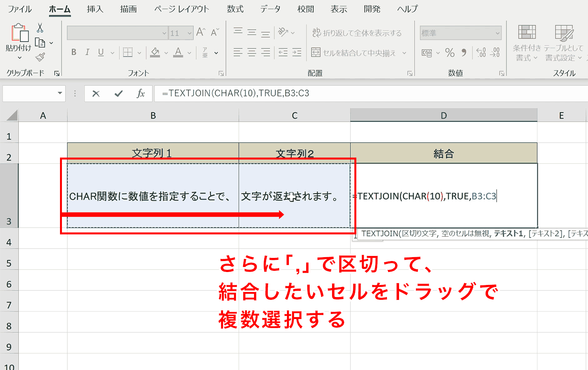Viewport: 588px width, 370px height.
Task: Open font group dialog launcher
Action: coord(221,73)
